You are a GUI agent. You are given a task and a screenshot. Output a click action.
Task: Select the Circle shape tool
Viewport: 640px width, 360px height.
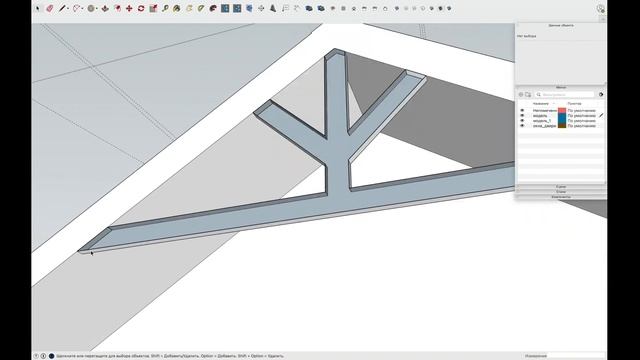pyautogui.click(x=91, y=8)
